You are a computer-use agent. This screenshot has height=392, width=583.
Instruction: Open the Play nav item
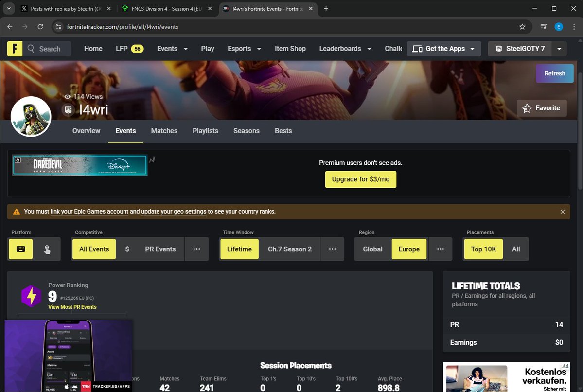(208, 49)
